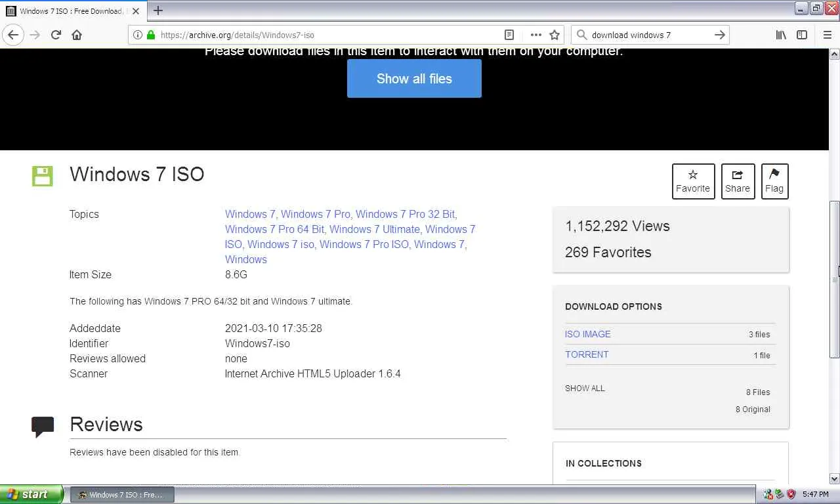This screenshot has height=504, width=840.
Task: Click the Reviews have been disabled text
Action: pos(155,452)
